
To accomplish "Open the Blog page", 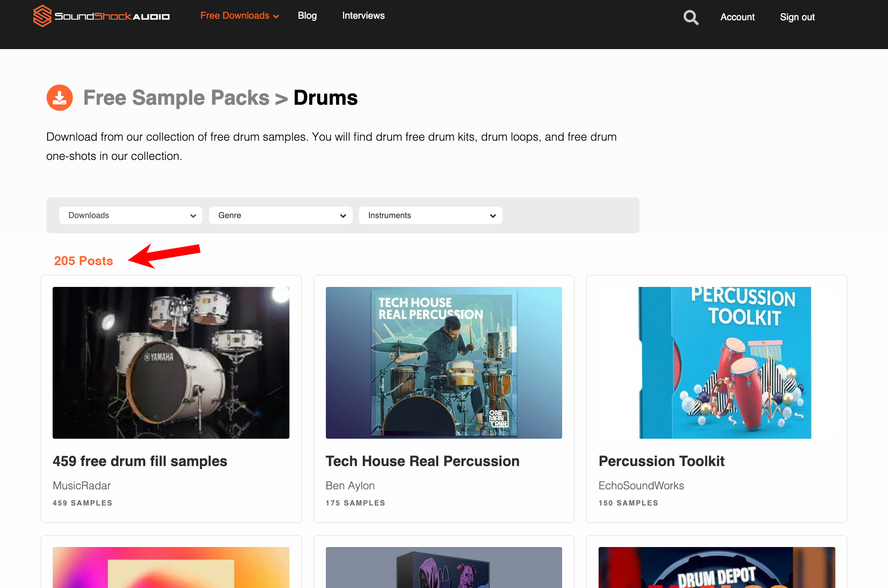I will tap(307, 16).
